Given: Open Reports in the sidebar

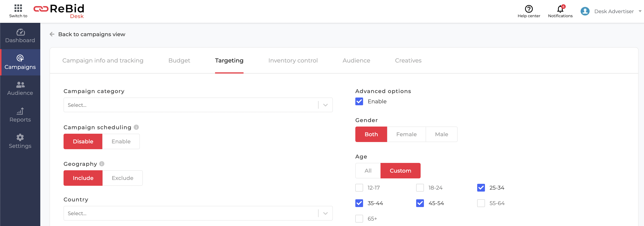Looking at the screenshot, I should pos(20,115).
